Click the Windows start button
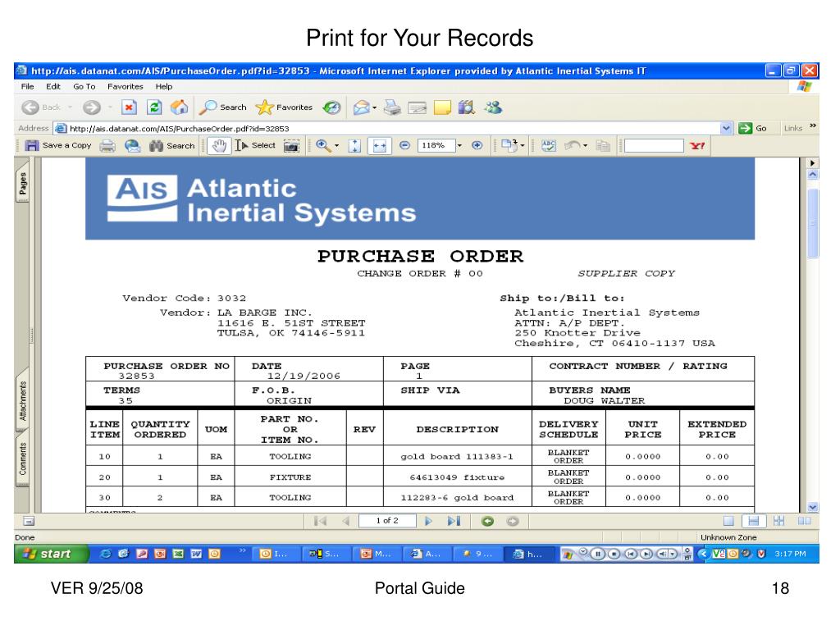840x630 pixels. tap(51, 554)
